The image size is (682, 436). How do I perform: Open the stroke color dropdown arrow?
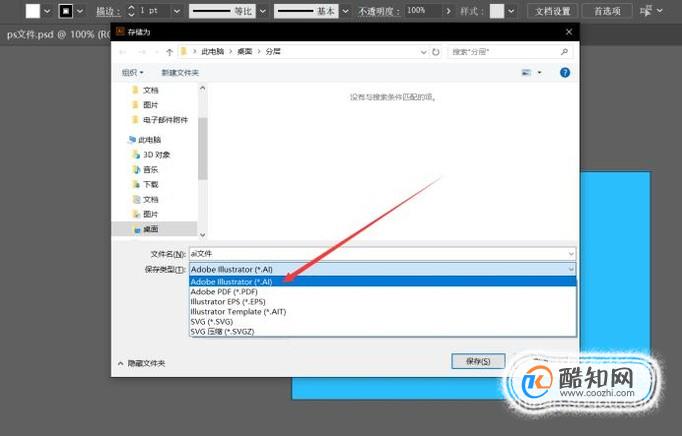coord(80,11)
